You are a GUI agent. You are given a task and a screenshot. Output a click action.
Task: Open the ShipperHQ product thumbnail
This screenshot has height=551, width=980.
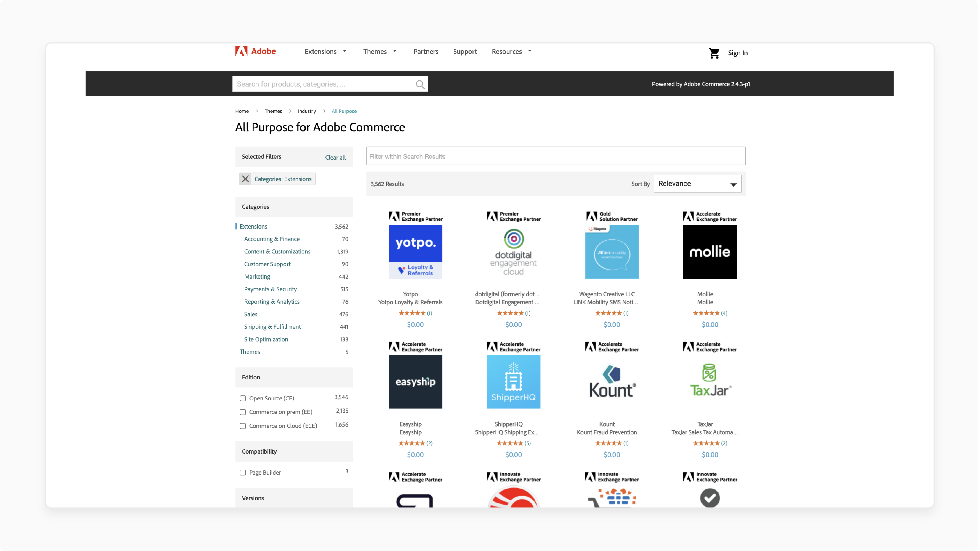tap(513, 382)
